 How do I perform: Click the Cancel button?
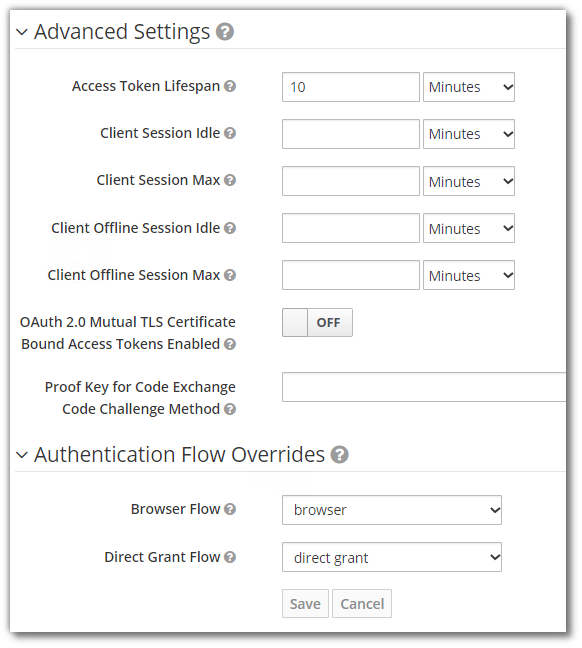coord(362,604)
